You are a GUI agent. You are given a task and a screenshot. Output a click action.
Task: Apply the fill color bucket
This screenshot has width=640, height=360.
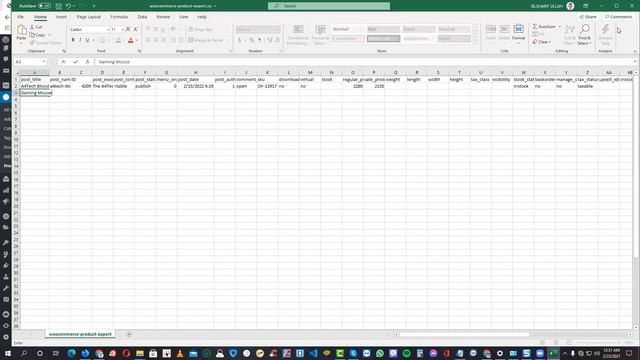click(118, 40)
